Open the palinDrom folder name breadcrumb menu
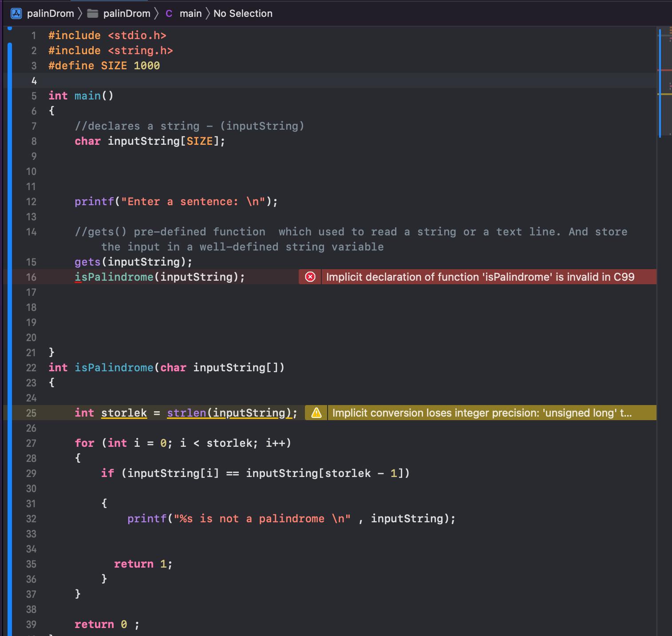 (126, 13)
